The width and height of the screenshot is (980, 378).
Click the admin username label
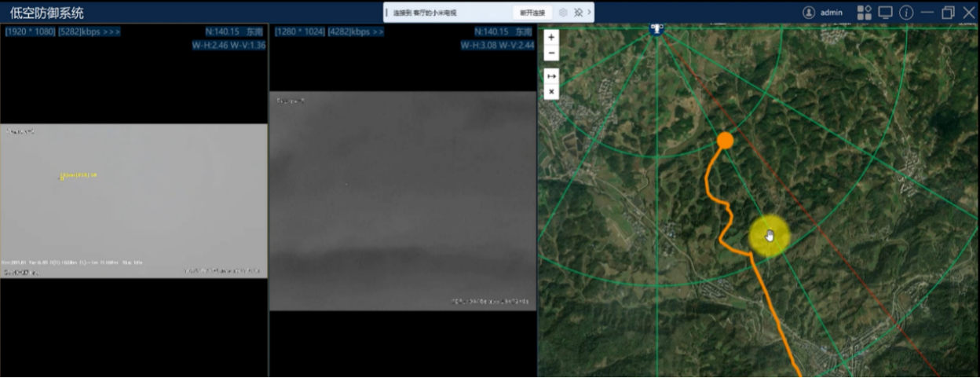pyautogui.click(x=832, y=13)
